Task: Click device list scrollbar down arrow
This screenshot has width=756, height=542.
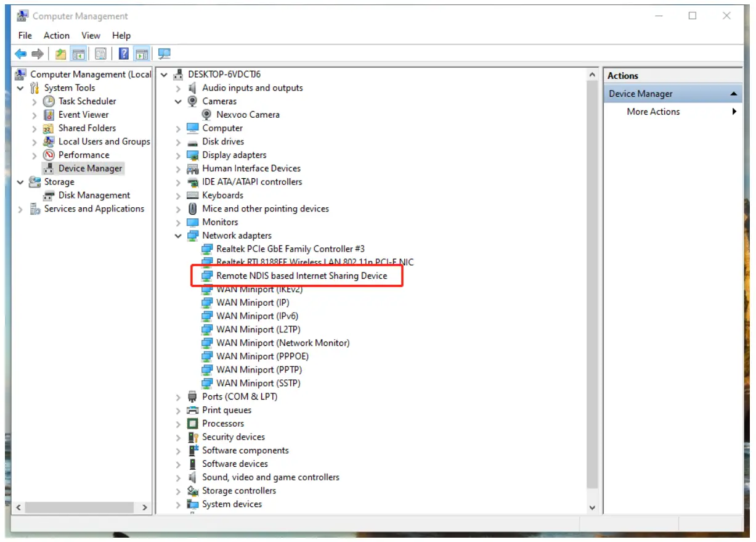Action: [x=592, y=507]
